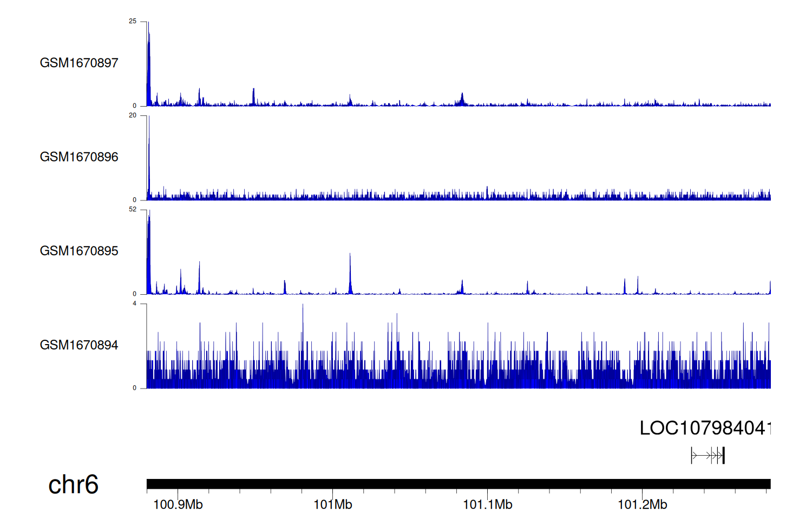Click the black chr6 ideogram bar

coord(458,484)
